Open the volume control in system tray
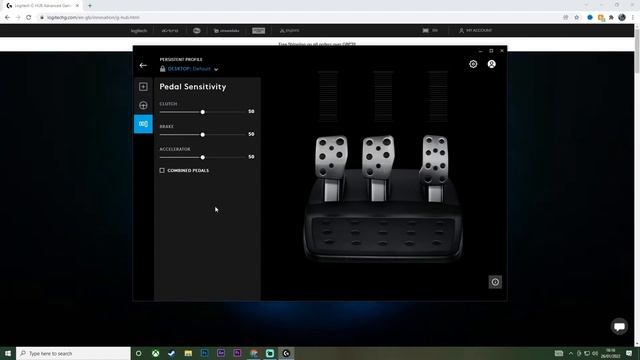Image resolution: width=640 pixels, height=360 pixels. (595, 353)
